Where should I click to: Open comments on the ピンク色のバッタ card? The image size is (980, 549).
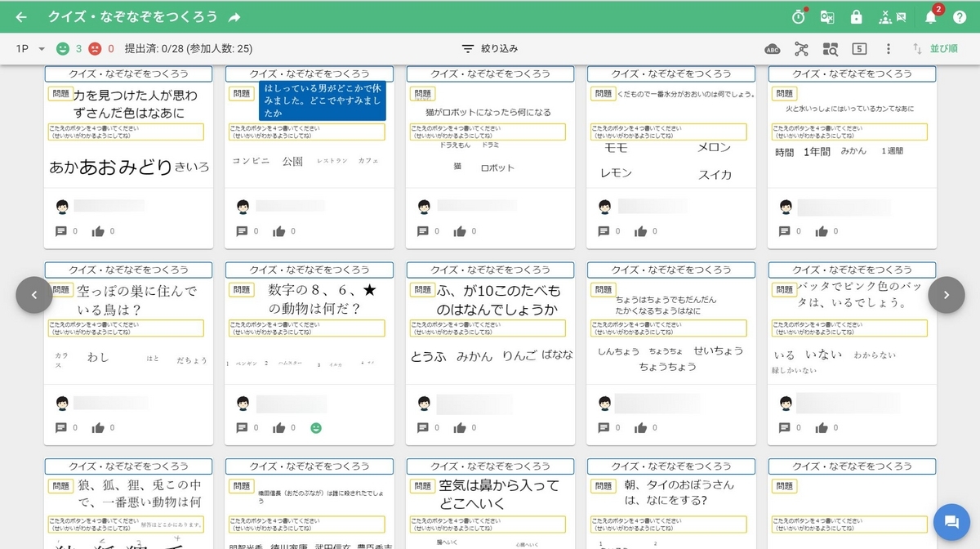click(x=786, y=427)
